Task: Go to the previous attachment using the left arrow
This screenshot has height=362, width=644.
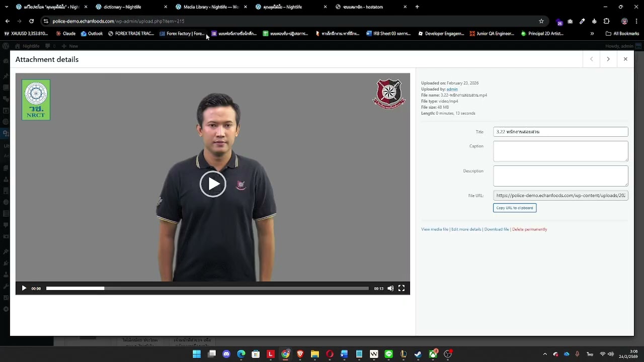Action: point(592,59)
